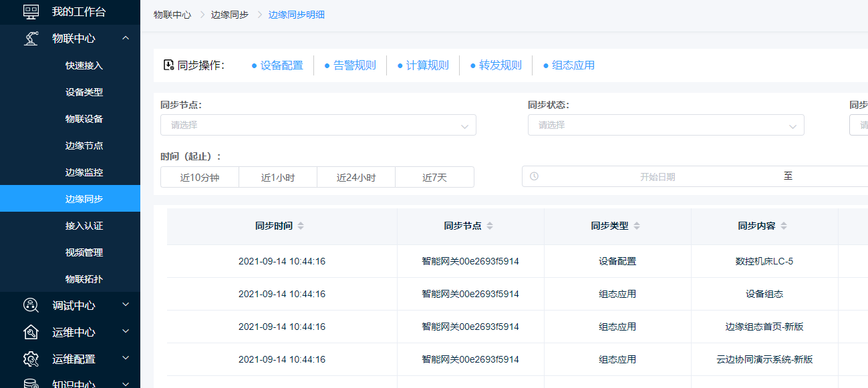Image resolution: width=868 pixels, height=388 pixels.
Task: Open the 同步状态 dropdown selector
Action: tap(666, 125)
